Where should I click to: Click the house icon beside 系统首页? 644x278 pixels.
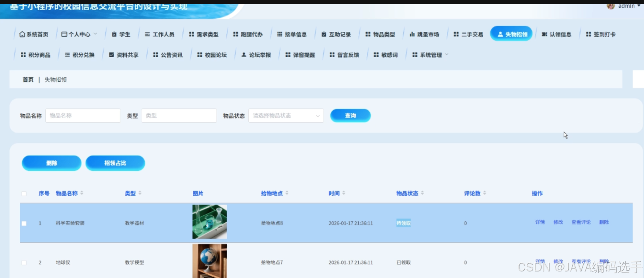[22, 34]
